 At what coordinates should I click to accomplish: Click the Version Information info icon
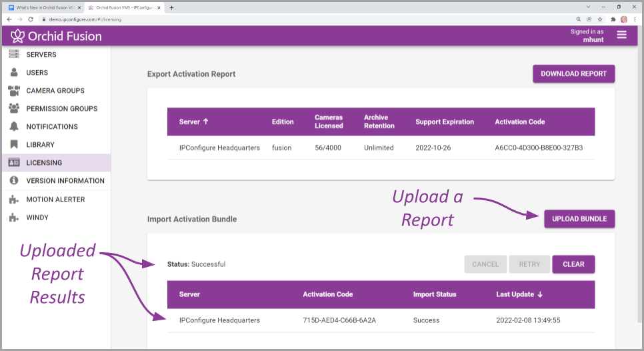(x=14, y=180)
